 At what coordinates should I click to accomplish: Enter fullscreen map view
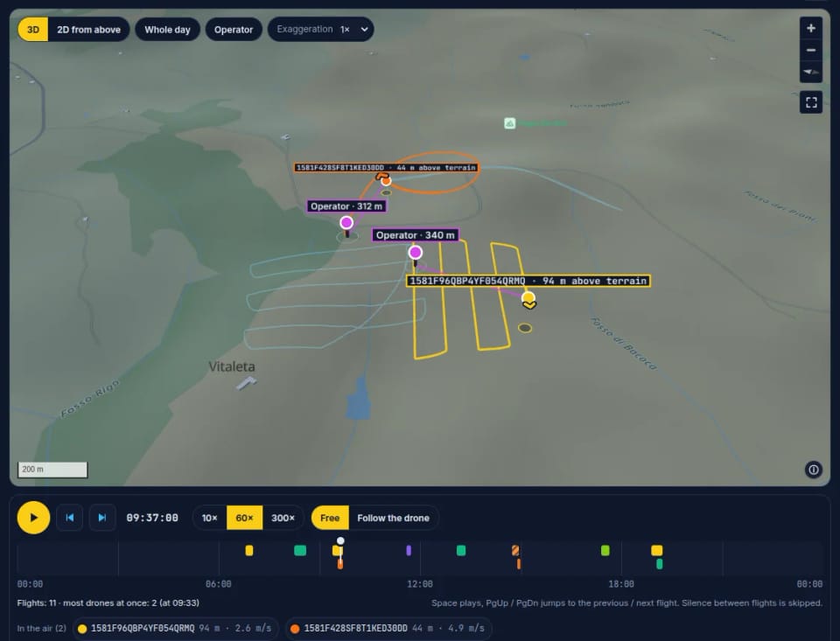[811, 102]
